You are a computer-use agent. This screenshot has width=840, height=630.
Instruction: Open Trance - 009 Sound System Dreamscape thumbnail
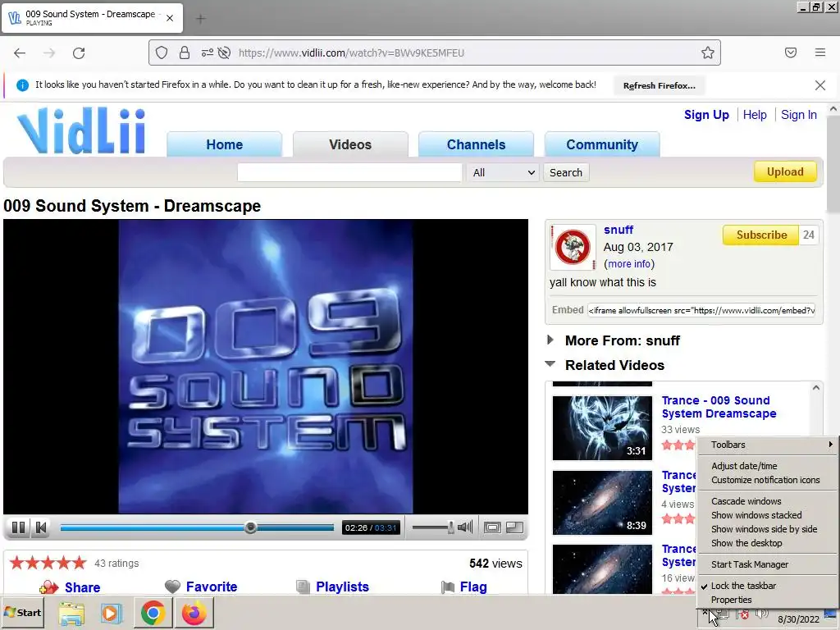[x=602, y=428]
